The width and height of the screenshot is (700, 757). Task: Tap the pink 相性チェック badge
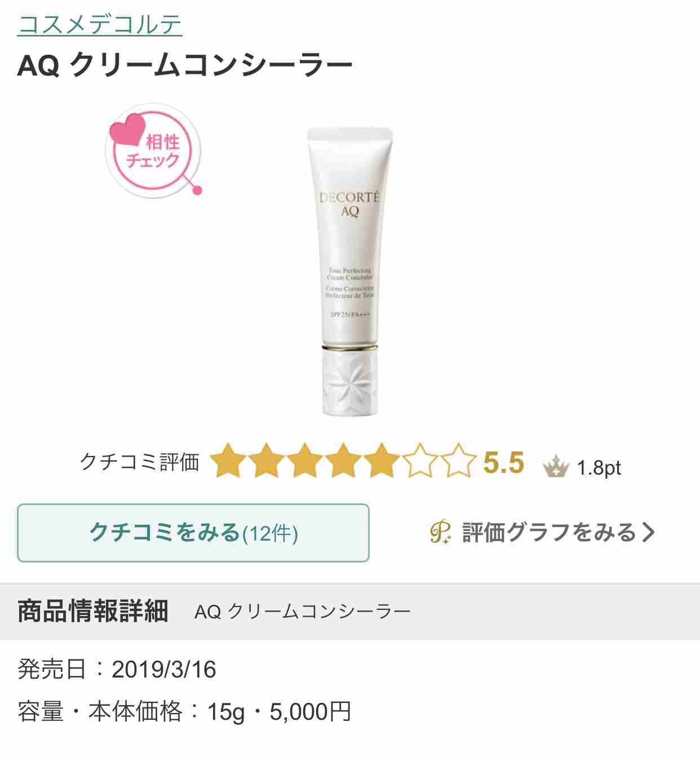[153, 150]
